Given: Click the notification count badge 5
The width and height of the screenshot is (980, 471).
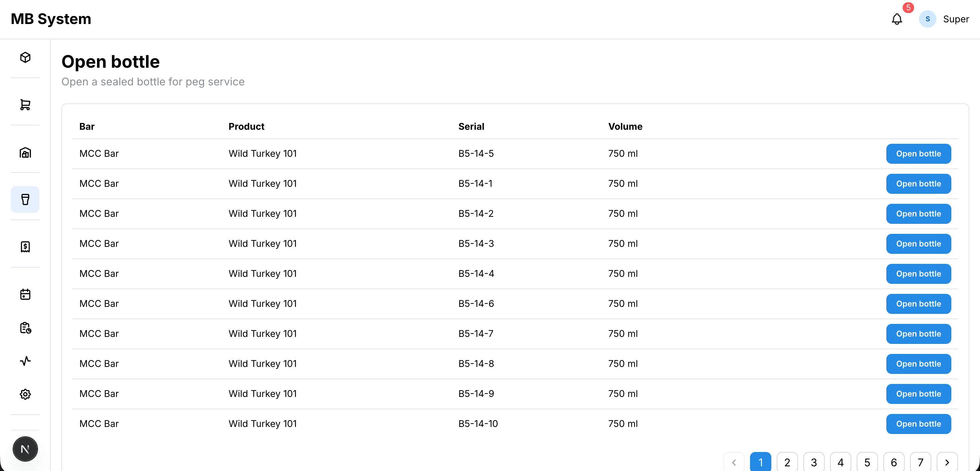Looking at the screenshot, I should (x=908, y=8).
